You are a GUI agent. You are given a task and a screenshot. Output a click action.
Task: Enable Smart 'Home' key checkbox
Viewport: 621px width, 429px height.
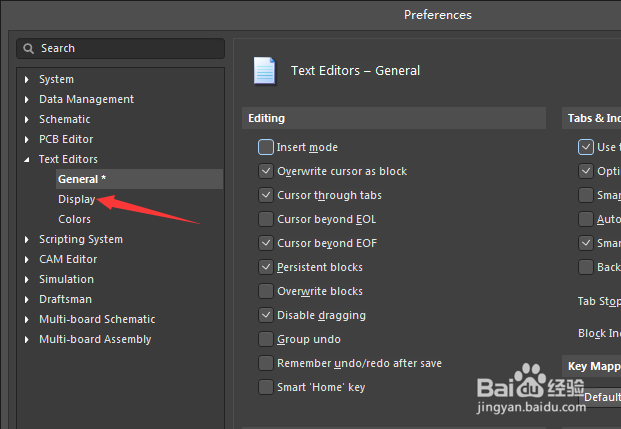pyautogui.click(x=266, y=387)
